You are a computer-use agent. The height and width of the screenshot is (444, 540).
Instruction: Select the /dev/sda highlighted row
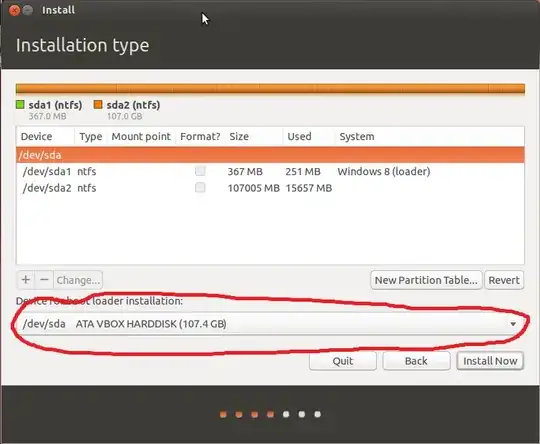tap(270, 155)
